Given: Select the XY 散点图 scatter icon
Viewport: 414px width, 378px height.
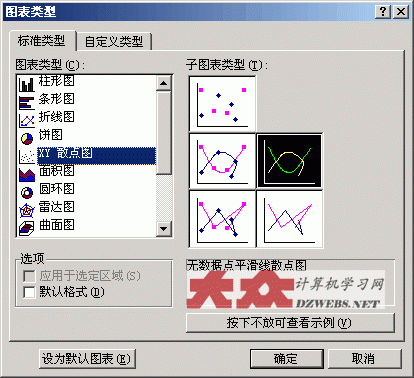Looking at the screenshot, I should click(27, 156).
